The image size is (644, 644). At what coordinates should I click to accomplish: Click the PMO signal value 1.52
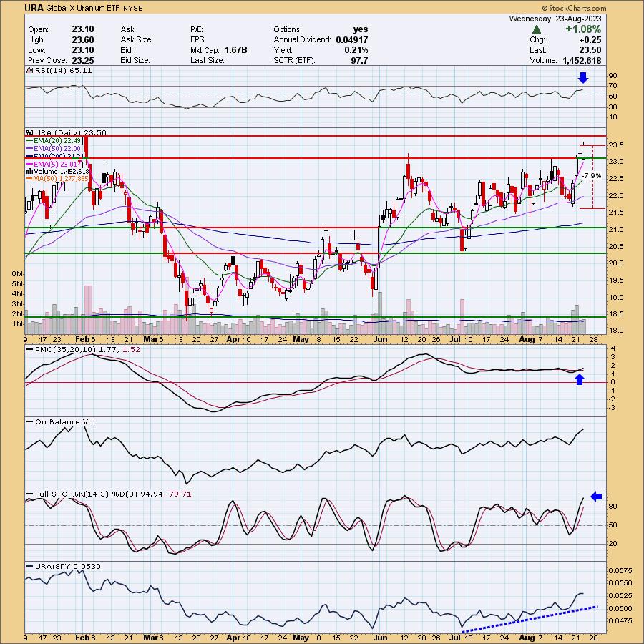tap(131, 349)
